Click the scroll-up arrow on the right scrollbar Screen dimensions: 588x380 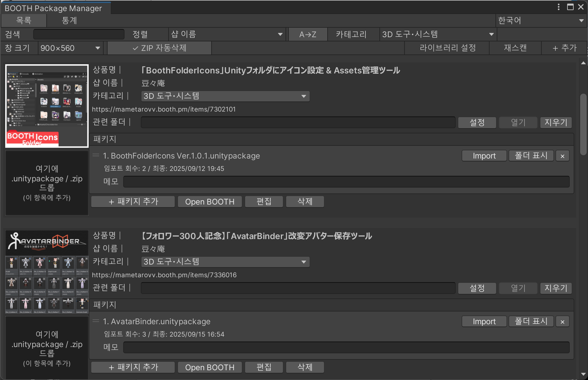coord(583,63)
